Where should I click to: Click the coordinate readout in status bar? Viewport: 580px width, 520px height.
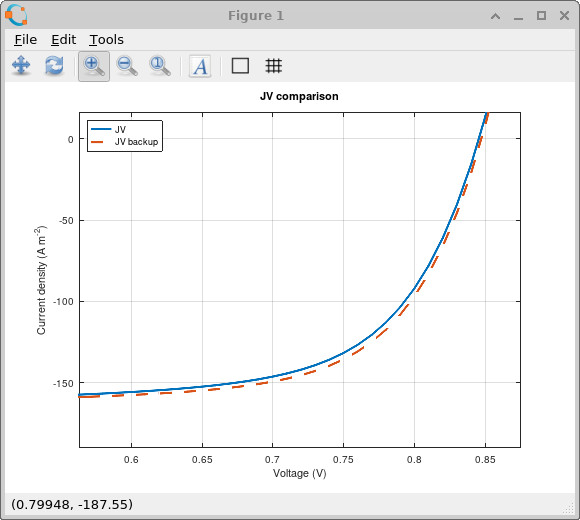[72, 504]
